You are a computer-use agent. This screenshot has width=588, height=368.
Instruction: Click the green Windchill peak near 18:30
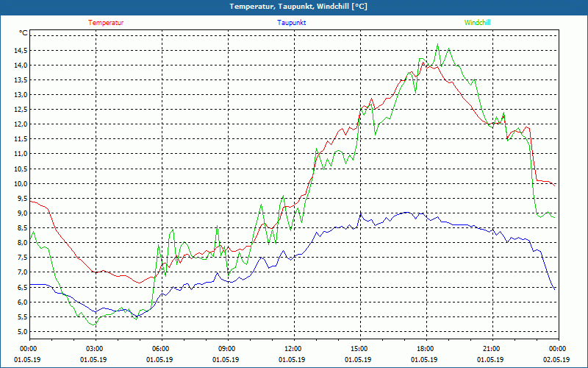pyautogui.click(x=437, y=44)
